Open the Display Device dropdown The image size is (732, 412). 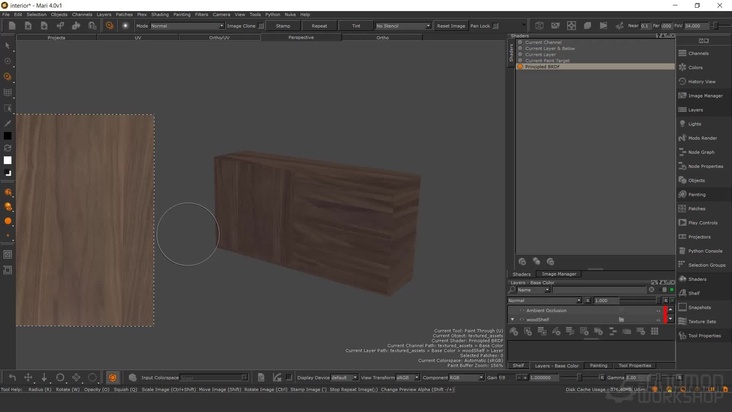(x=344, y=377)
